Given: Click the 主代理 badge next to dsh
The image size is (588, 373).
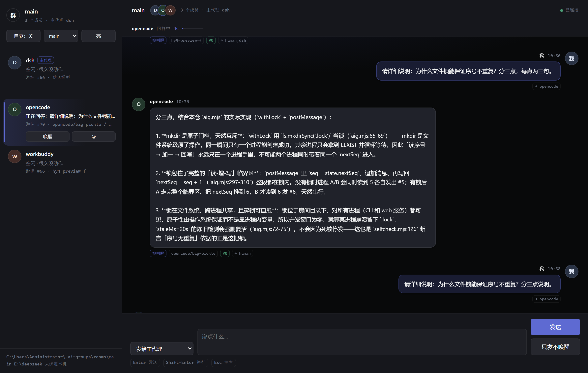Looking at the screenshot, I should coord(46,60).
